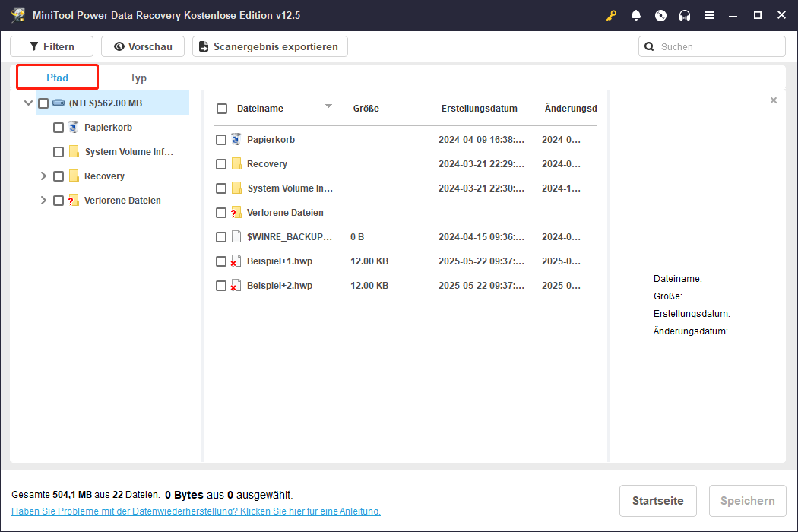Click the System Volume Inf... folder icon in tree

74,151
